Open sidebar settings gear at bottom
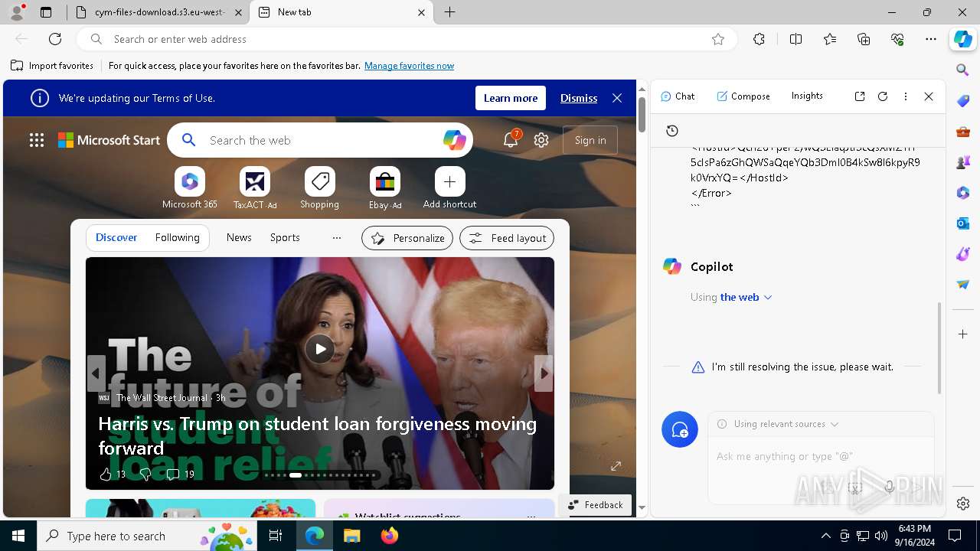Image resolution: width=980 pixels, height=551 pixels. tap(963, 504)
